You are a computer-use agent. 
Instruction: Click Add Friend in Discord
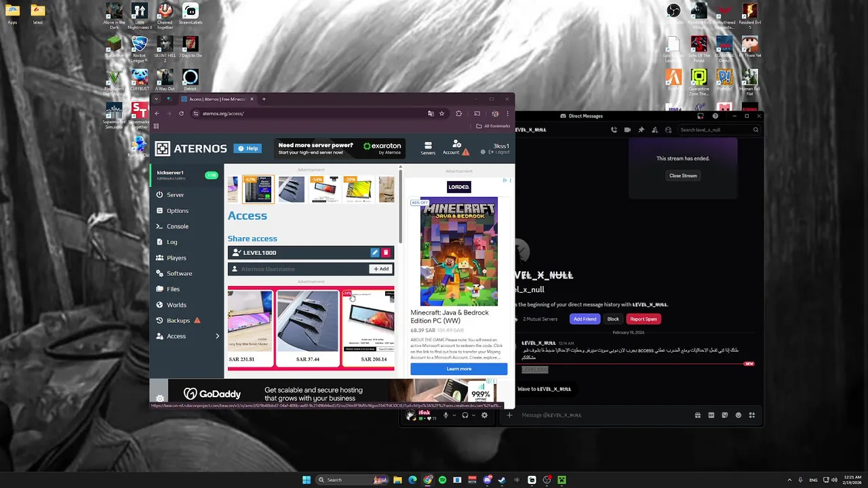(x=585, y=319)
